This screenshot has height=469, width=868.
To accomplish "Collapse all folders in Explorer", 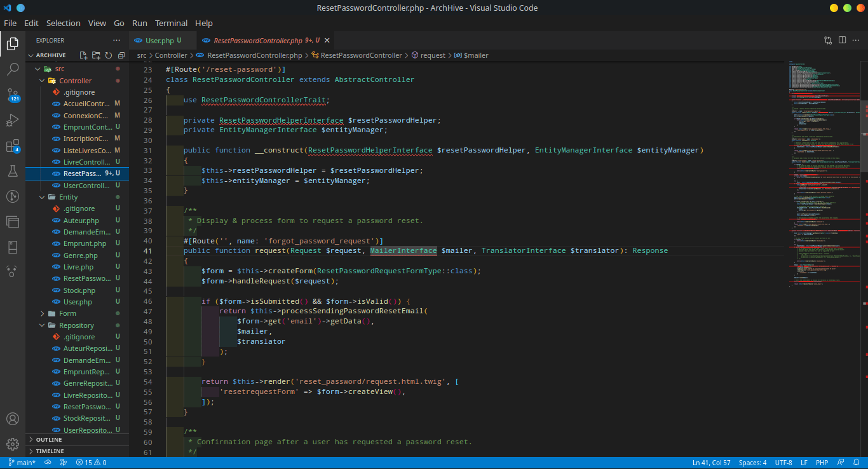I will [x=120, y=56].
